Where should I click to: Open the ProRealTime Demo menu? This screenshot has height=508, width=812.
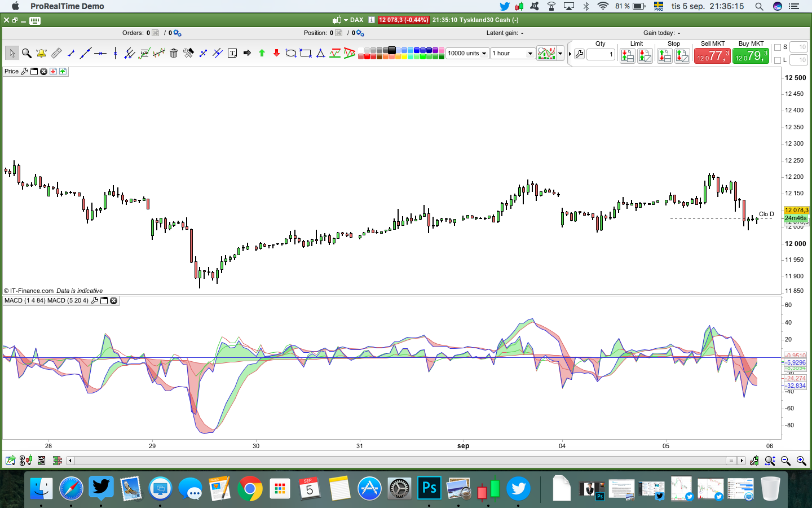pos(67,6)
